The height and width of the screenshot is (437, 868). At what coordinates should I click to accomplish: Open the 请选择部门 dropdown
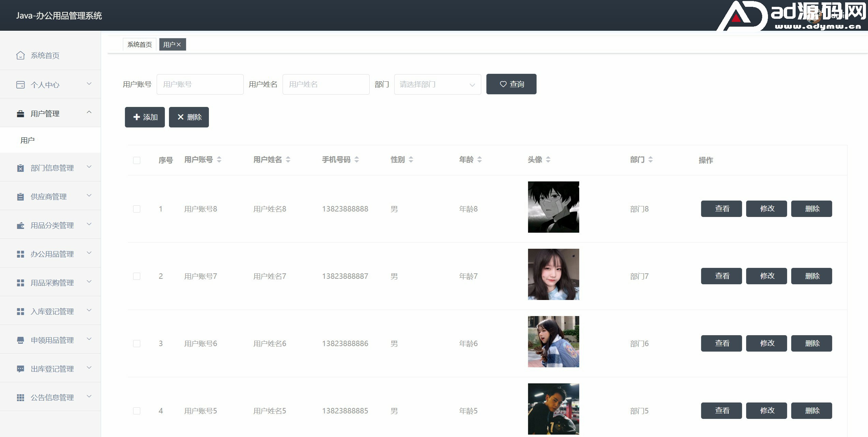pos(437,84)
